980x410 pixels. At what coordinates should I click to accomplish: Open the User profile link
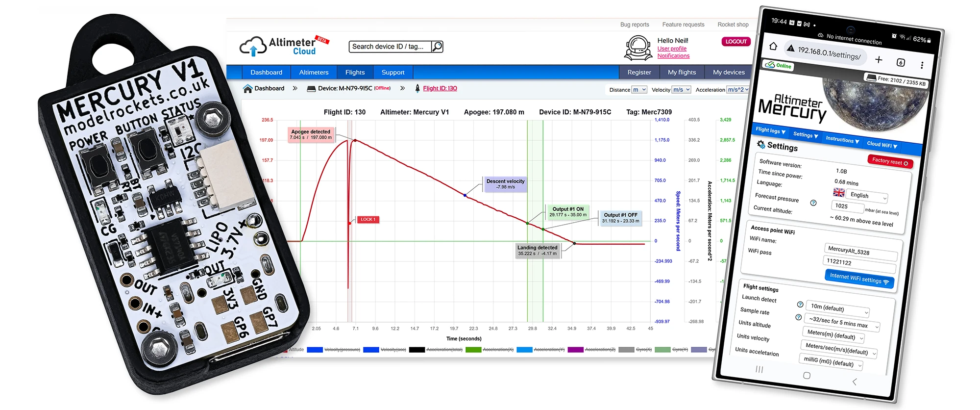click(x=672, y=49)
